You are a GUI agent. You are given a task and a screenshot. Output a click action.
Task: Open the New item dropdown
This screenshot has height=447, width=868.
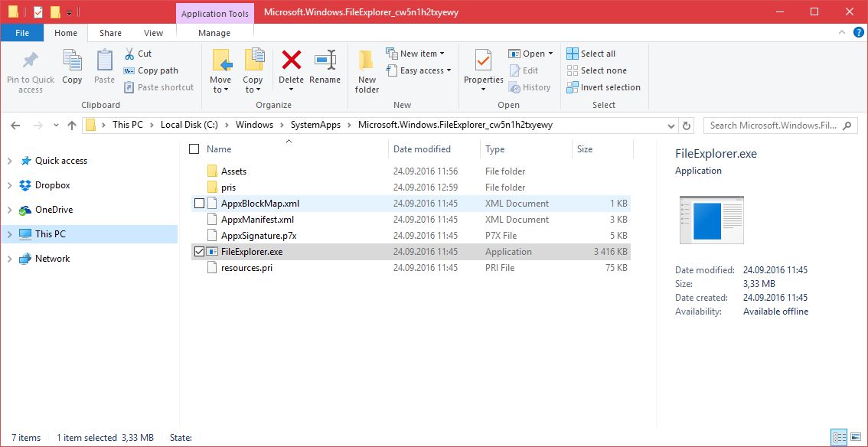click(415, 54)
